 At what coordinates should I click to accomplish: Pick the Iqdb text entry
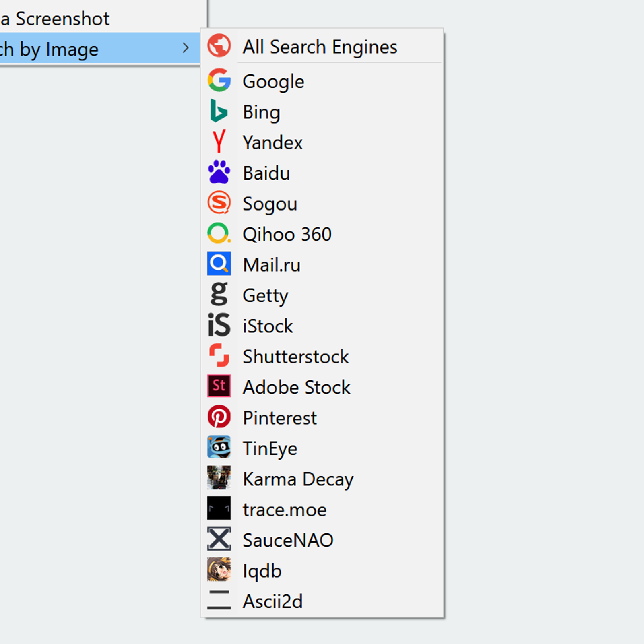point(262,571)
